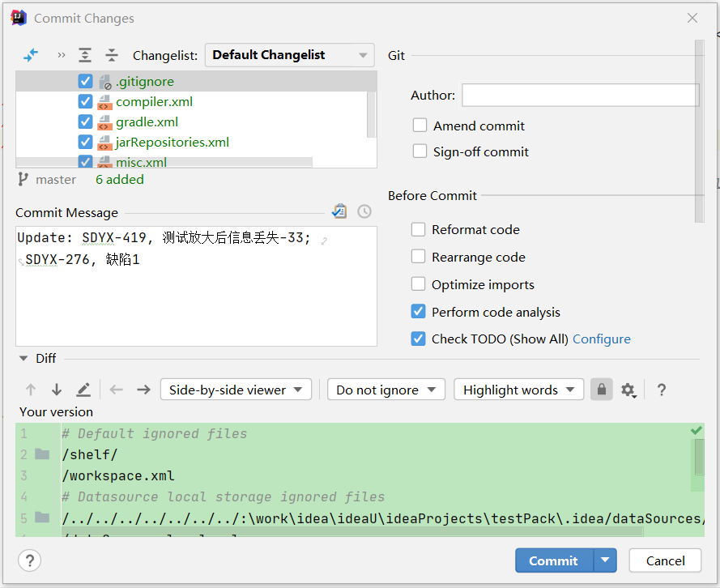The image size is (720, 588).
Task: Open the Side-by-side viewer dropdown
Action: 236,390
